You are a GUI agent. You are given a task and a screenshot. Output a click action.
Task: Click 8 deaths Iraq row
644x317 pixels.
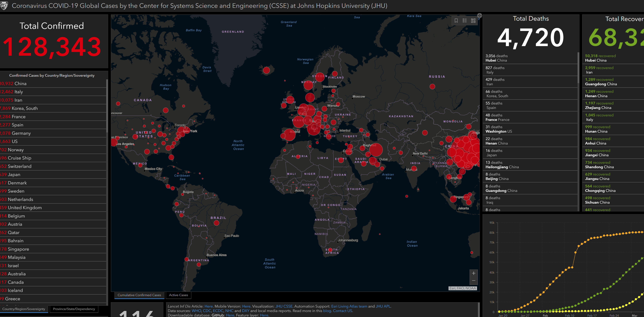tap(530, 200)
